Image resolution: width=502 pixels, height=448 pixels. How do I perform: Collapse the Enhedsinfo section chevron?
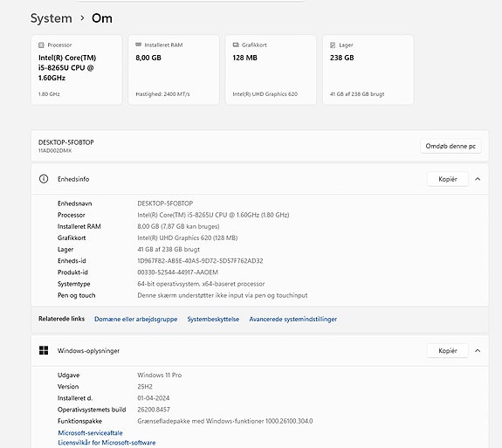click(x=478, y=179)
